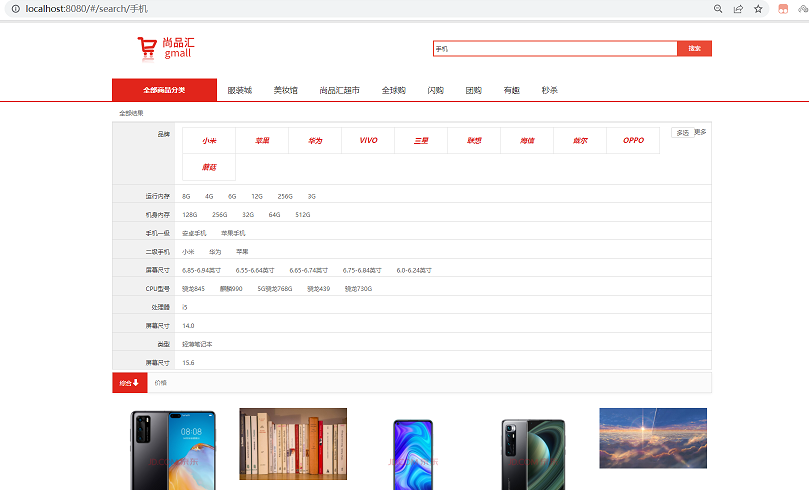
Task: Expand brands with 更多
Action: (701, 132)
